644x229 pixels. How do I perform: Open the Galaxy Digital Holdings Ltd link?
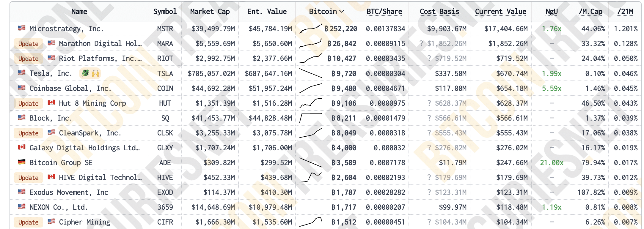click(x=85, y=148)
